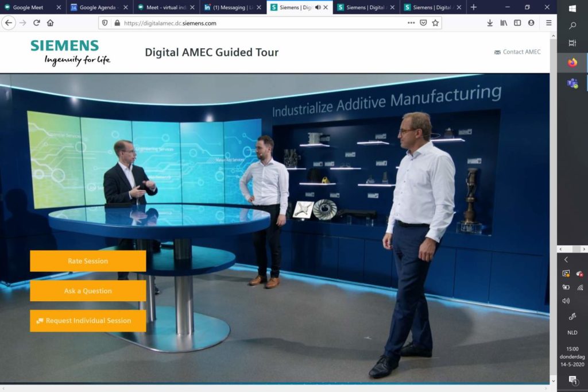Open the Firefox library icon
Image resolution: width=588 pixels, height=392 pixels.
(x=504, y=23)
